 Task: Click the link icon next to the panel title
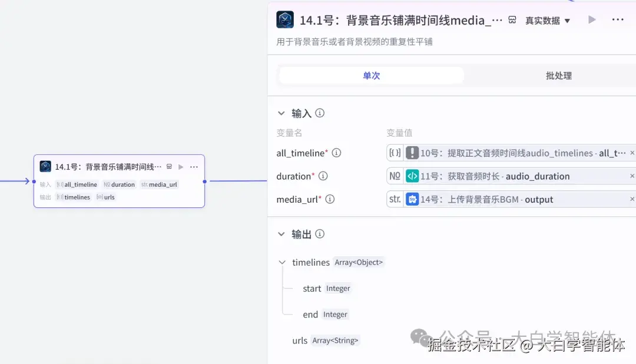[x=512, y=19]
